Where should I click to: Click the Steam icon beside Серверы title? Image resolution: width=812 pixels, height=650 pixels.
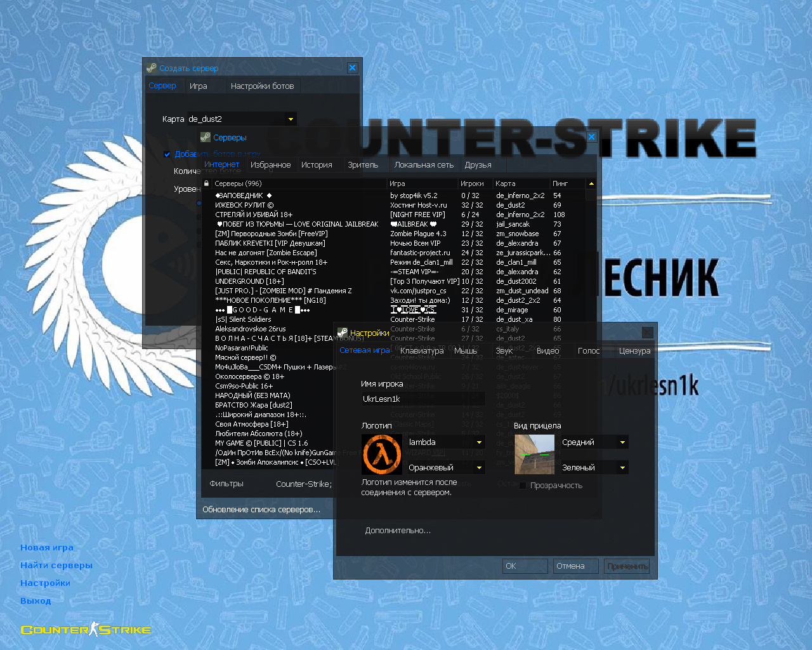coord(206,137)
